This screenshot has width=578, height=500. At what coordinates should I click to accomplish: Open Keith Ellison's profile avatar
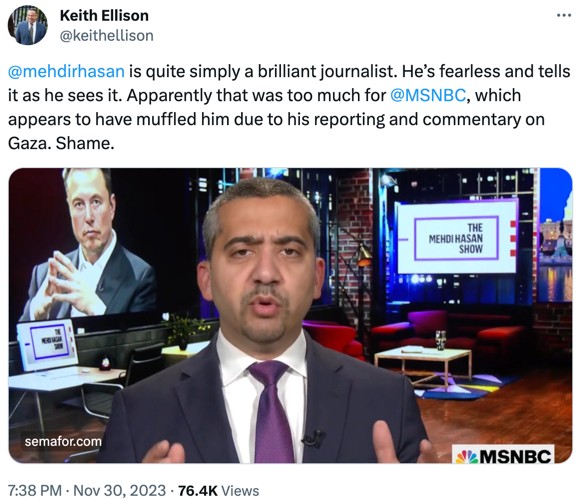[x=28, y=25]
